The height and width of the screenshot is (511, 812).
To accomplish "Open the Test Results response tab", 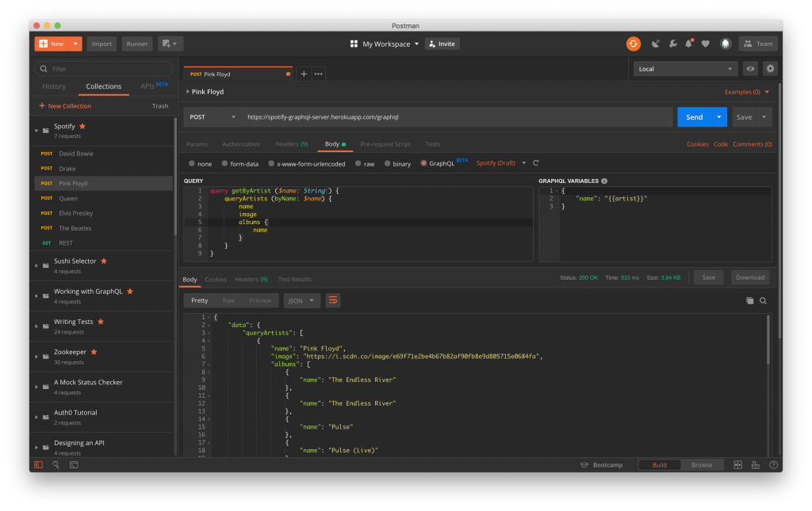I will coord(295,280).
